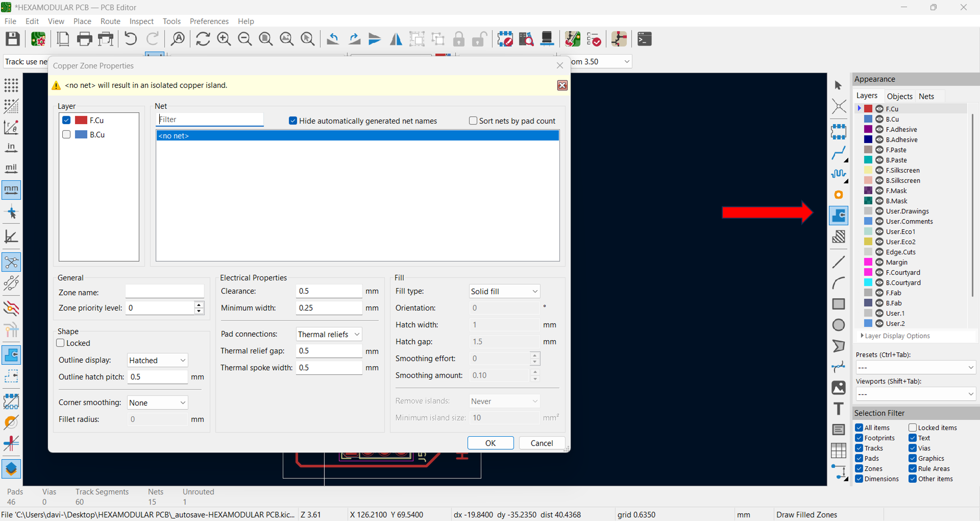Click the Lock padlock icon
The image size is (980, 521).
(x=459, y=39)
